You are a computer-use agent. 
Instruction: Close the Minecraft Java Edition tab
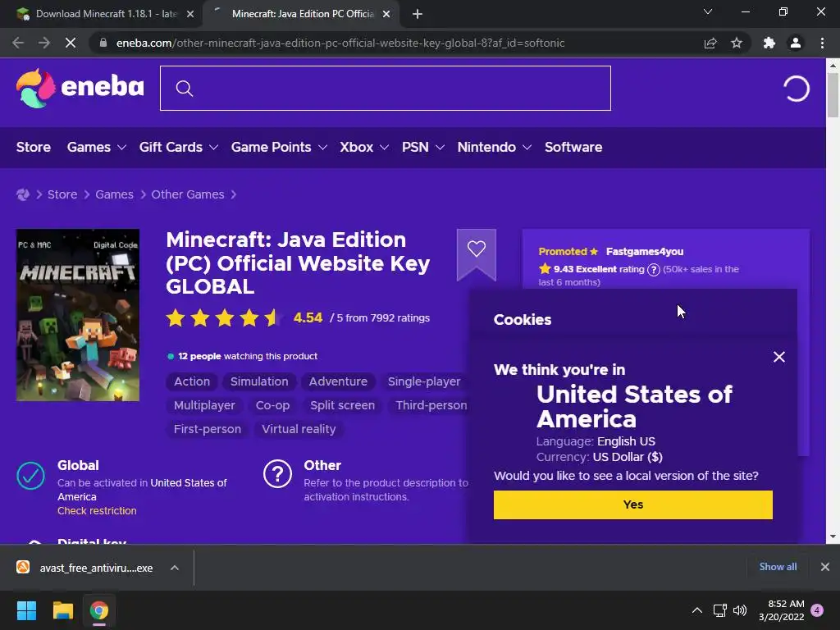pos(386,14)
